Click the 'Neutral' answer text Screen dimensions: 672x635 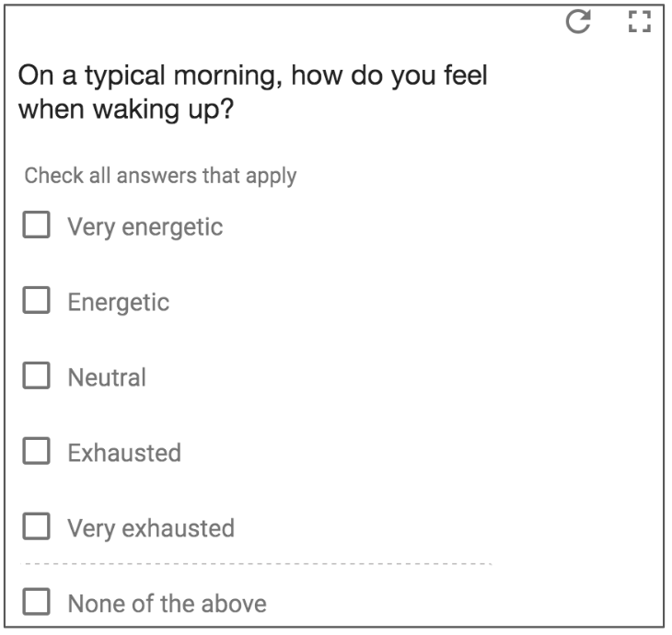pyautogui.click(x=106, y=377)
